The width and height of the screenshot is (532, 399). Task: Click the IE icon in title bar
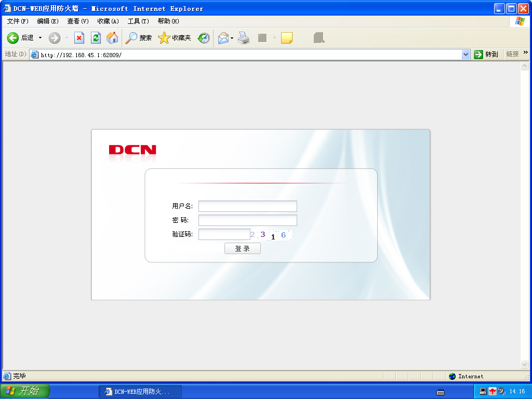click(7, 8)
